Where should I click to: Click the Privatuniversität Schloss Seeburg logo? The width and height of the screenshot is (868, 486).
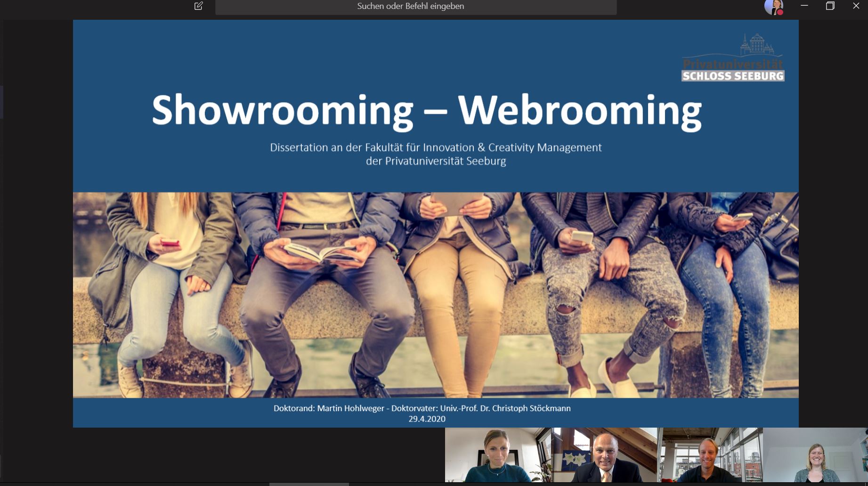pos(732,58)
